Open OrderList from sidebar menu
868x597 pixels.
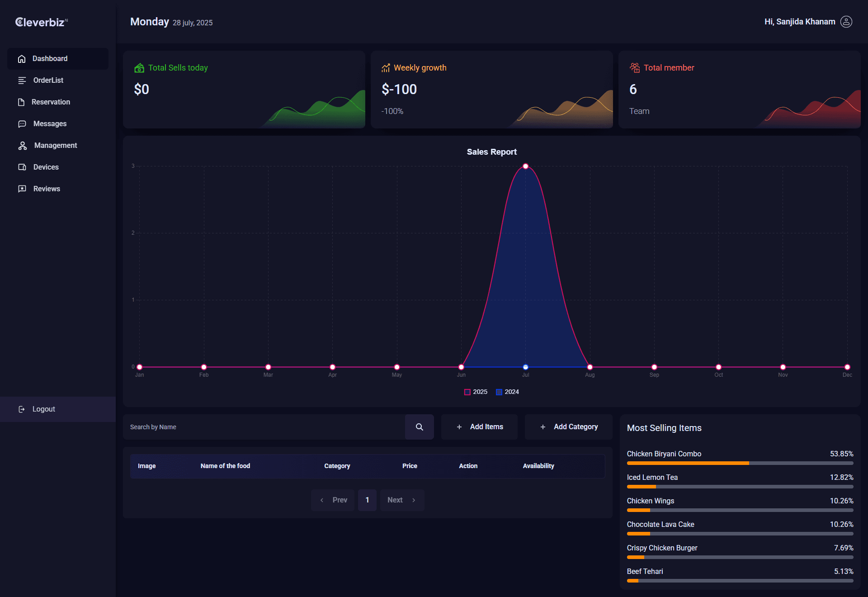tap(48, 81)
